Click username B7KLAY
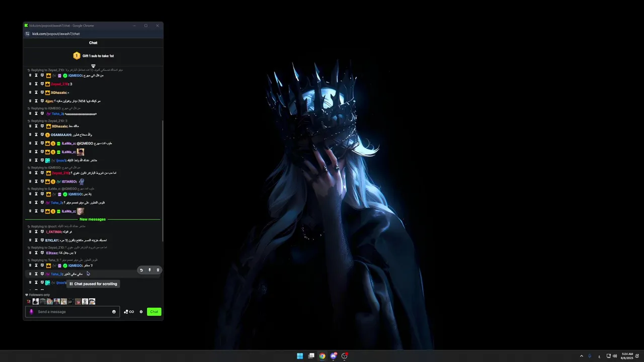The width and height of the screenshot is (644, 362). click(x=52, y=240)
